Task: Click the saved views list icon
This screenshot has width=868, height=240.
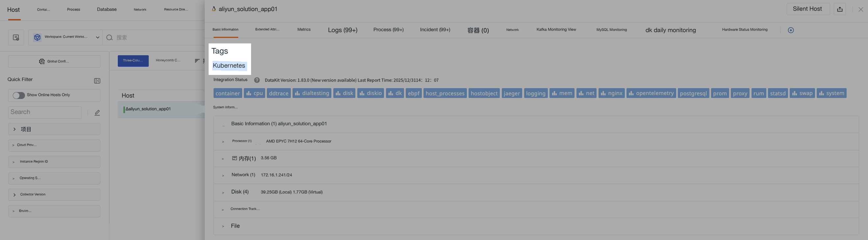Action: [x=16, y=37]
